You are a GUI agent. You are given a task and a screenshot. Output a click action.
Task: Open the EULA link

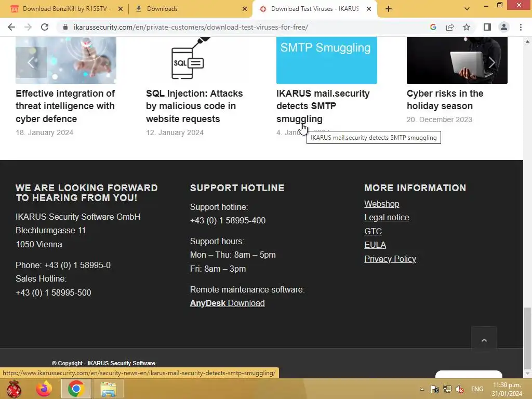pos(375,245)
